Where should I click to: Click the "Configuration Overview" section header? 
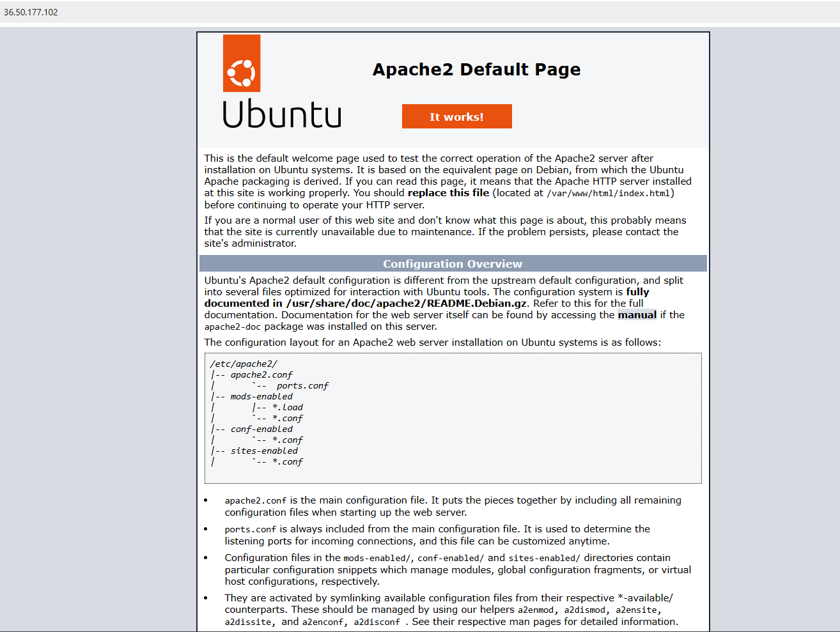453,264
